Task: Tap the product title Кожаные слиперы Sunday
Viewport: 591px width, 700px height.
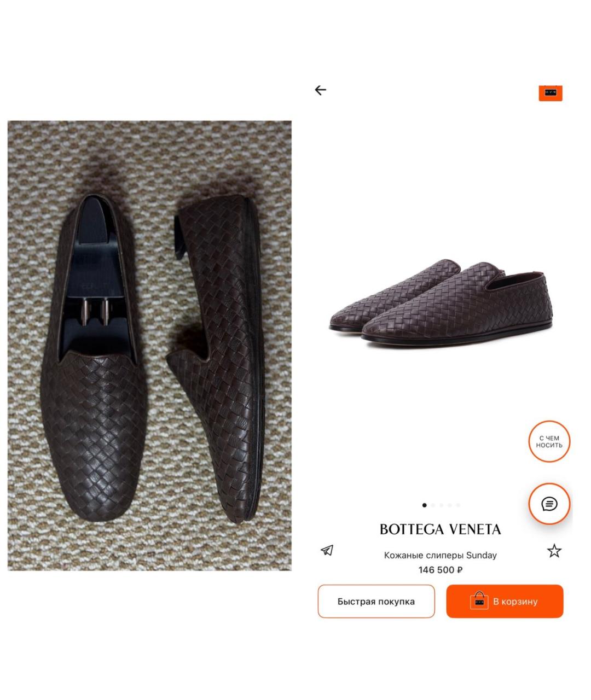Action: [440, 556]
